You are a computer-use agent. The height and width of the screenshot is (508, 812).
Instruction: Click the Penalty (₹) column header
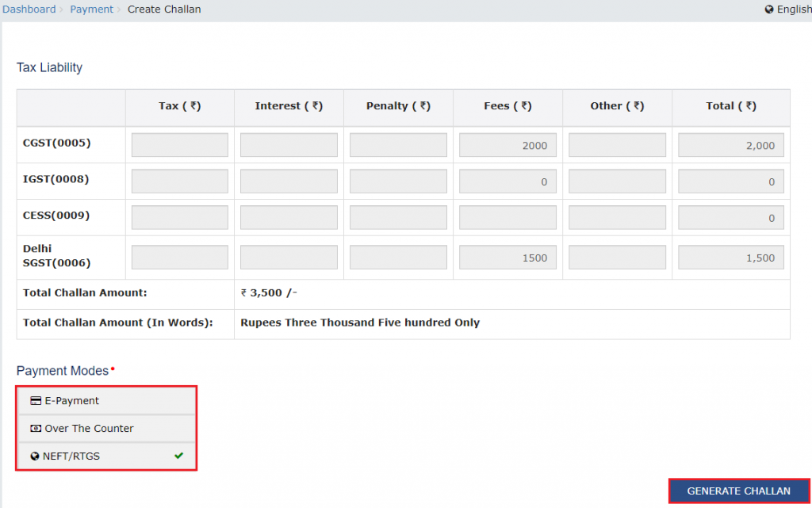coord(398,106)
